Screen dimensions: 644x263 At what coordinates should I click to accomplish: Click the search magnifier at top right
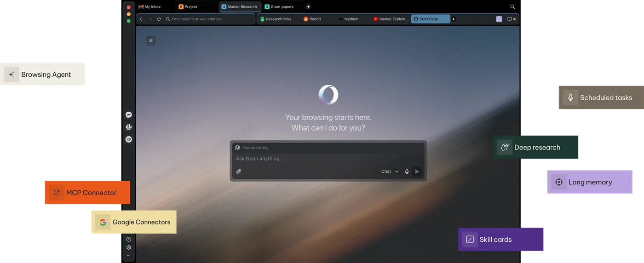coord(512,7)
